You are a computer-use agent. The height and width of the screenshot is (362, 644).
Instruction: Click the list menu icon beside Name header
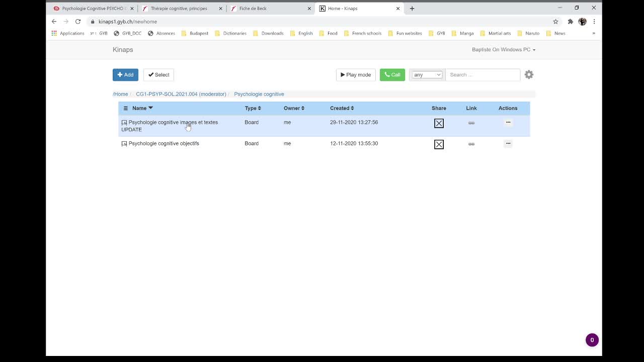126,108
